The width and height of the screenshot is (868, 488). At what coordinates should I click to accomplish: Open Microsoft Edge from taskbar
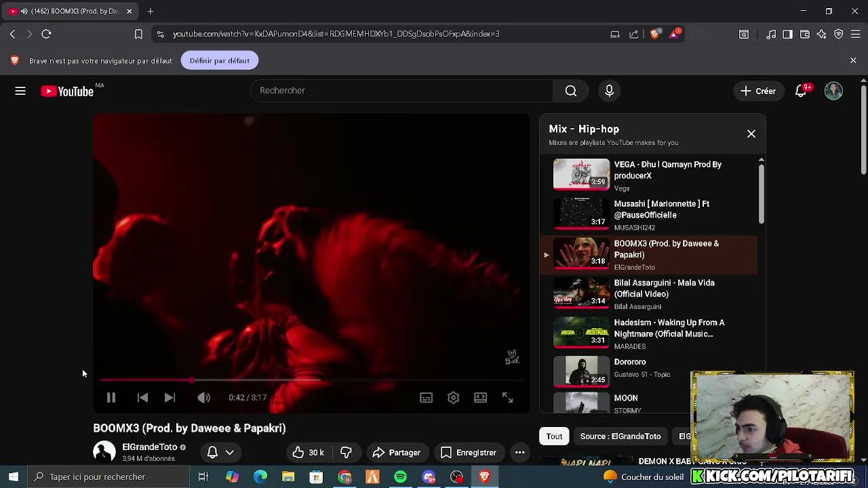coord(260,476)
